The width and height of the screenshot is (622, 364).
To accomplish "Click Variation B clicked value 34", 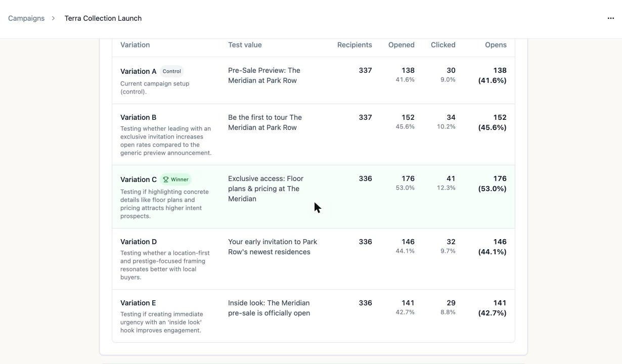I will click(451, 117).
